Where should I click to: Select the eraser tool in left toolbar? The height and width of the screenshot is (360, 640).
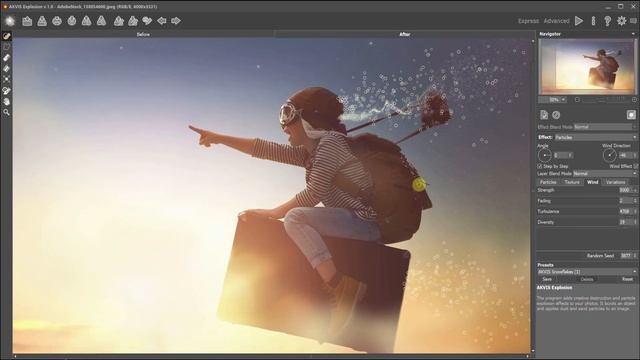point(7,69)
